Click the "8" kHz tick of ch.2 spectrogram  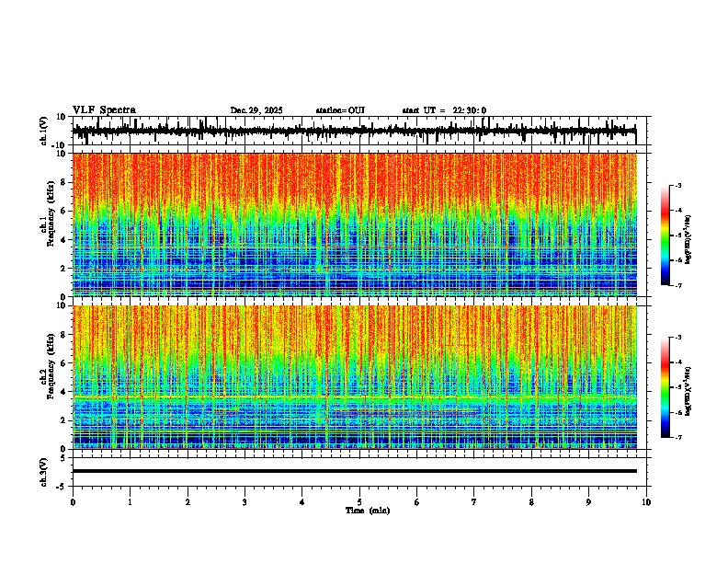click(64, 335)
